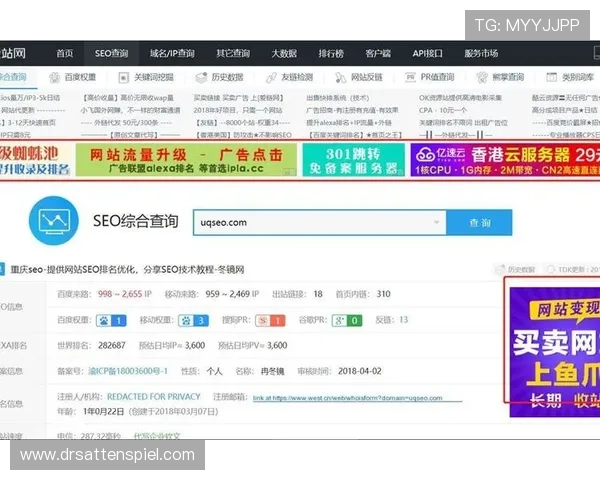
Task: Click the 百度权重 paw icon in sub-navigation
Action: click(x=55, y=78)
